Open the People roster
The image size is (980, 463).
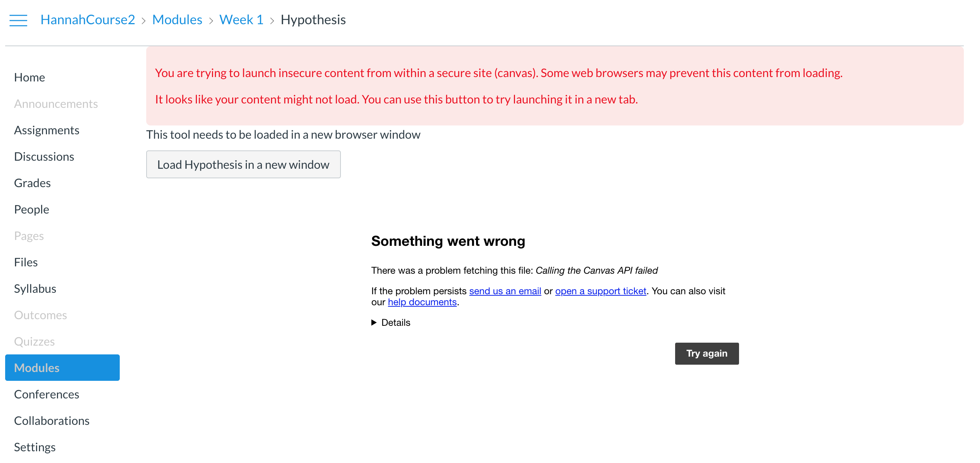pyautogui.click(x=31, y=209)
